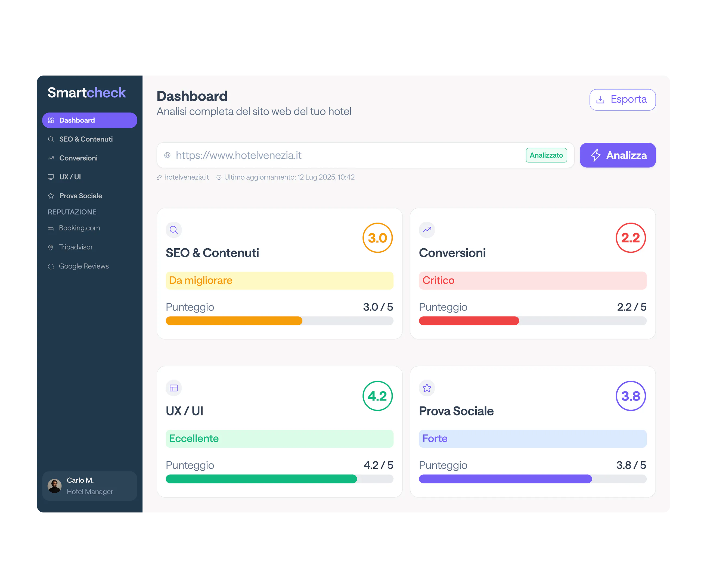Click the SEO & Contenuti card title

pyautogui.click(x=212, y=253)
